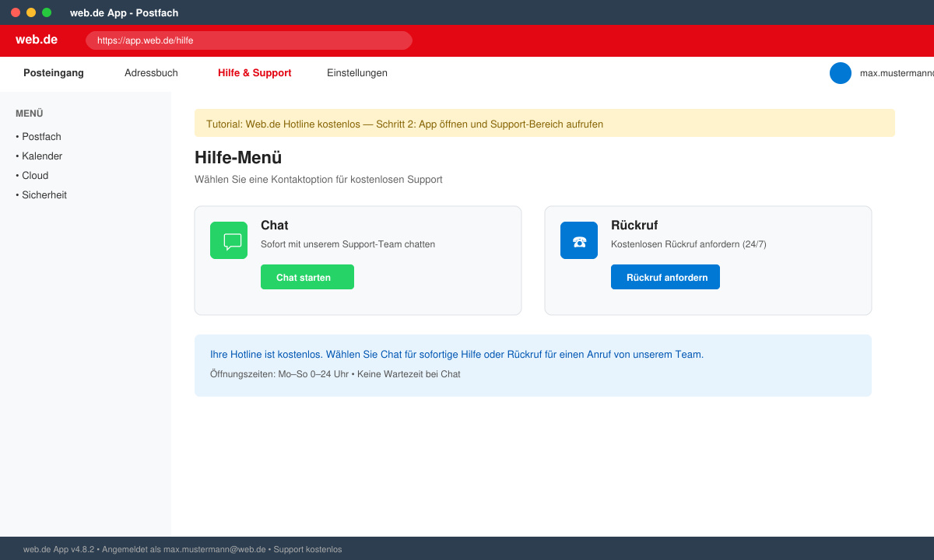The width and height of the screenshot is (934, 560).
Task: Close the window with the red button
Action: coord(16,12)
